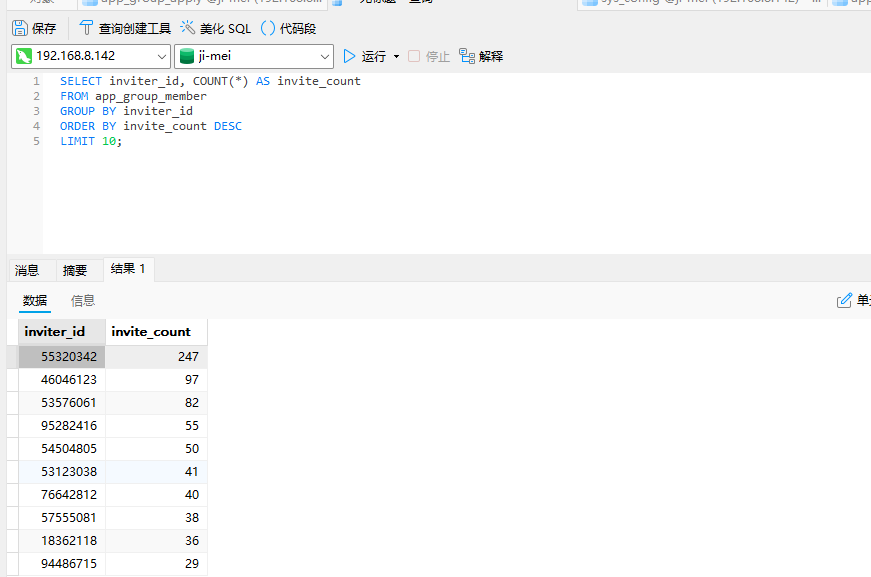Run the query with 运行
Image resolution: width=871 pixels, height=577 pixels.
coord(364,56)
